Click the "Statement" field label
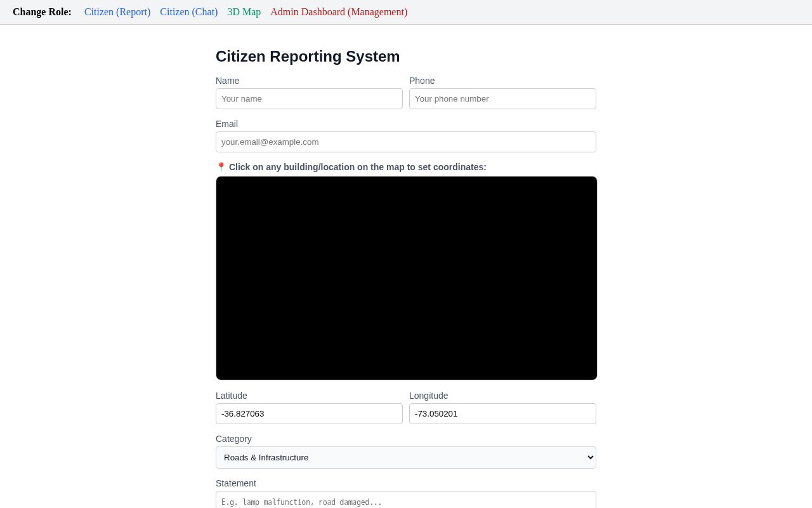Screen dimensions: 812x508 pos(236,483)
